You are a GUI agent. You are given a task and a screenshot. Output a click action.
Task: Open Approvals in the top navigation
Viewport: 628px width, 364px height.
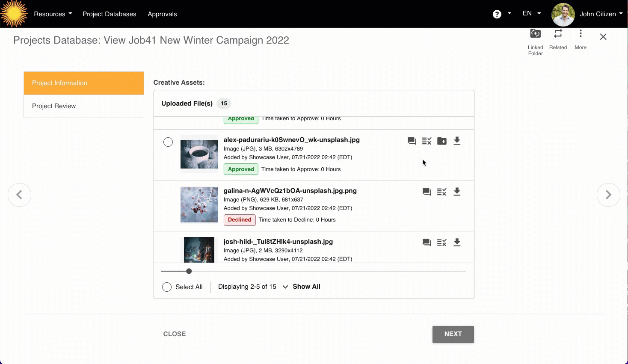tap(162, 14)
